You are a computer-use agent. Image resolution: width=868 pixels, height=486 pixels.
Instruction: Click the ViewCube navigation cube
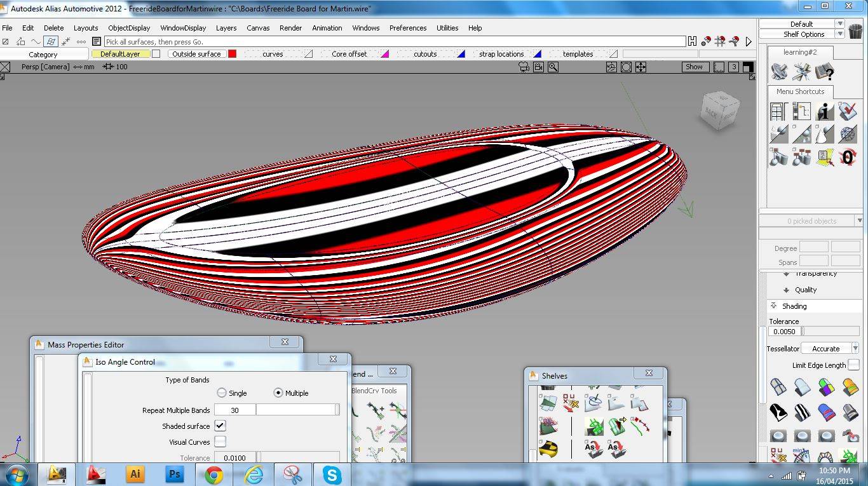719,111
